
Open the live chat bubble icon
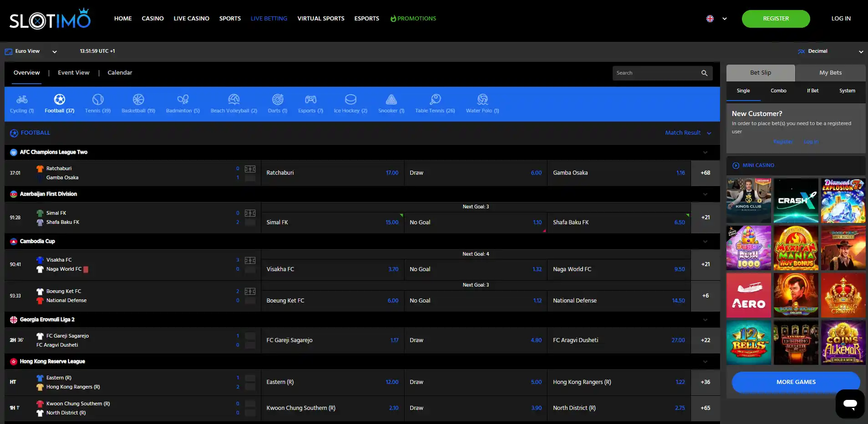click(850, 404)
